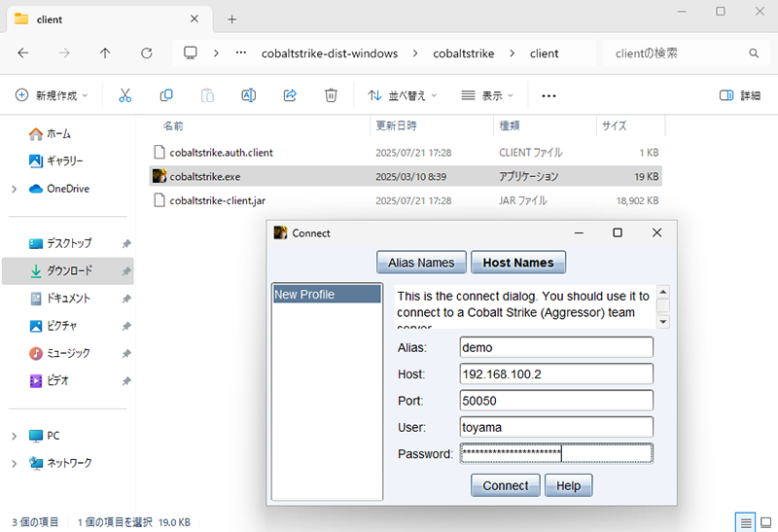The image size is (778, 532).
Task: Select the Alias Names tab
Action: 421,263
